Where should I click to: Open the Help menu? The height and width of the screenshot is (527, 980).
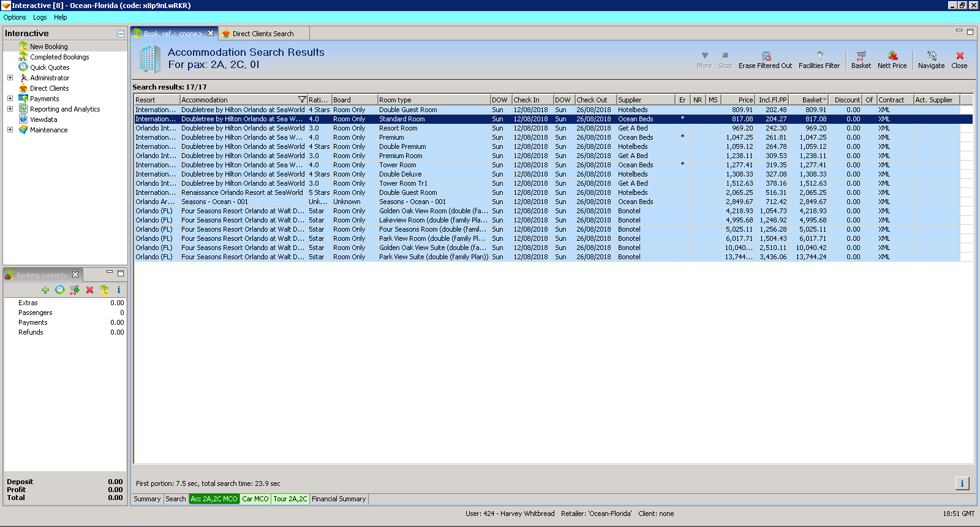(x=60, y=17)
